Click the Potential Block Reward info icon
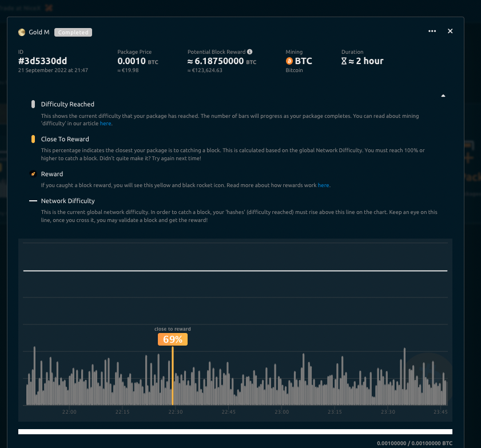Viewport: 481px width, 448px height. click(250, 52)
